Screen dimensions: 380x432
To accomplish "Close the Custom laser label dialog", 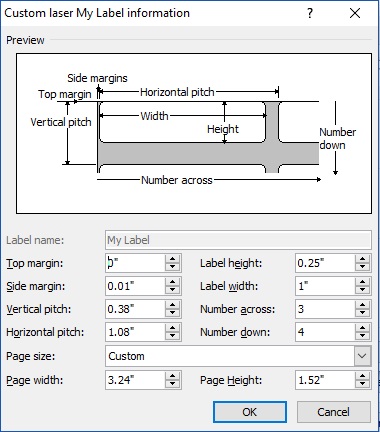I will (355, 13).
